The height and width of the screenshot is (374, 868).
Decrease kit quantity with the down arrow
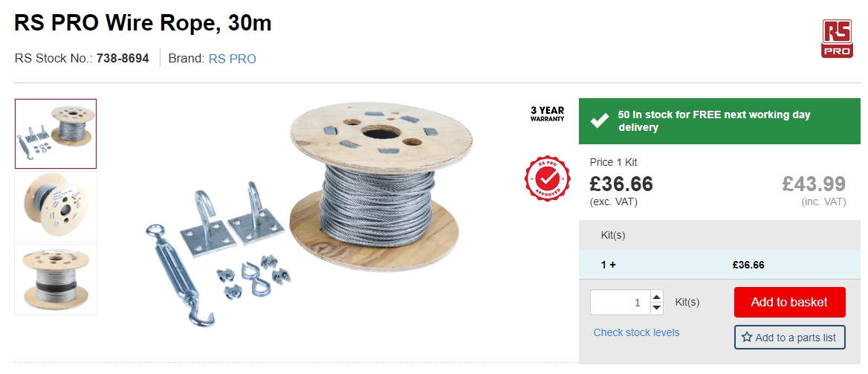click(x=656, y=309)
